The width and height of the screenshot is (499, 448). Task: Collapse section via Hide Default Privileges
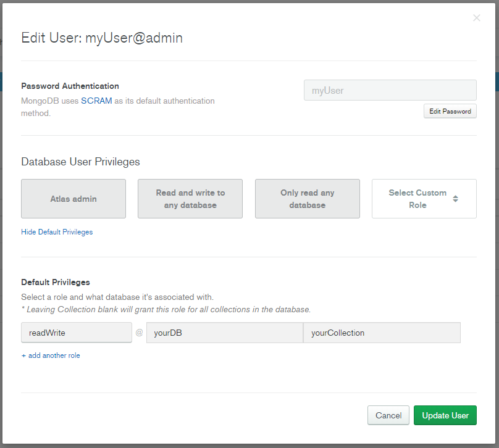pyautogui.click(x=57, y=232)
